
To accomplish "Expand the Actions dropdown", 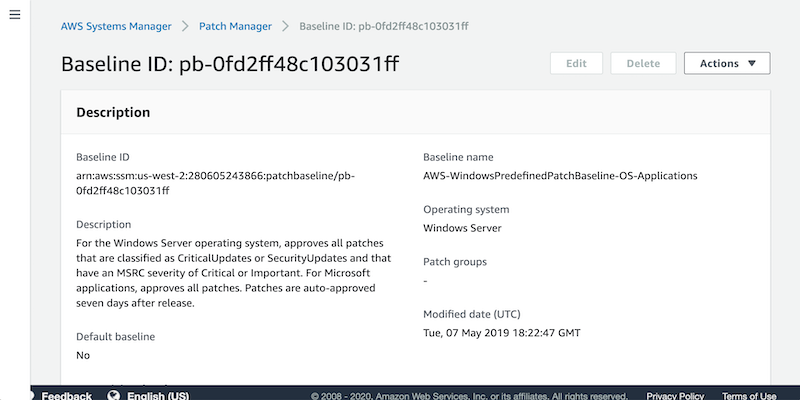I will tap(727, 63).
